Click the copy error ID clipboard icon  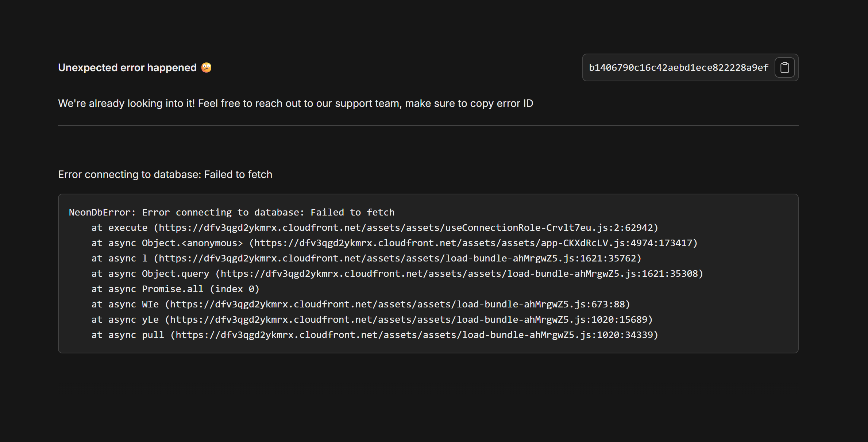pos(784,67)
